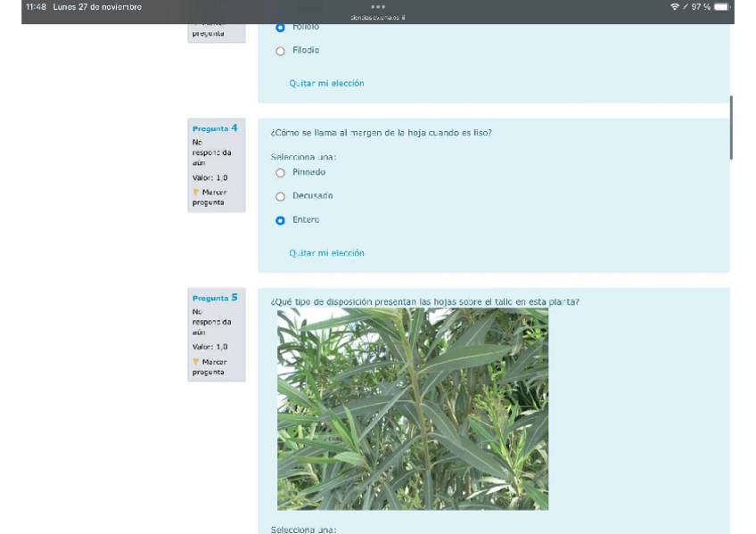Click the question text about smooth leaf margin
The image size is (756, 534).
(x=381, y=133)
